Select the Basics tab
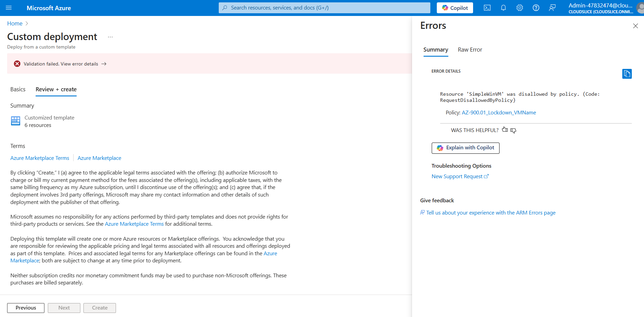The width and height of the screenshot is (644, 317). [x=18, y=89]
